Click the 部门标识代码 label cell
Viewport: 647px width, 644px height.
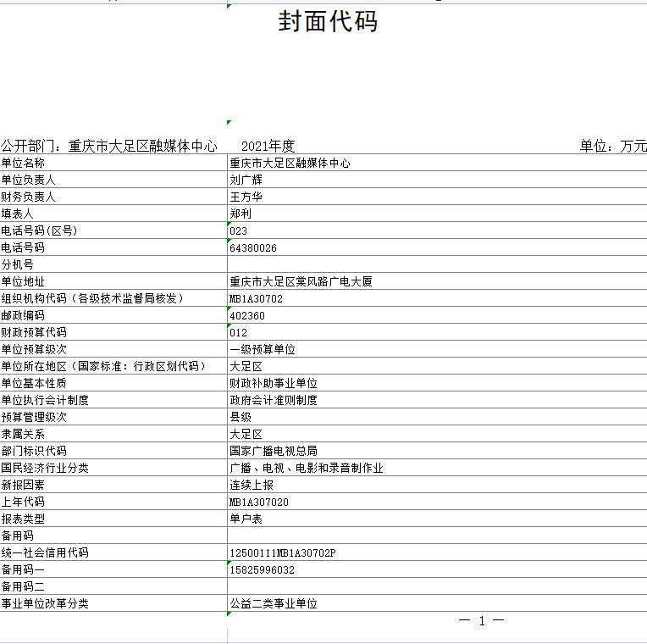(113, 451)
